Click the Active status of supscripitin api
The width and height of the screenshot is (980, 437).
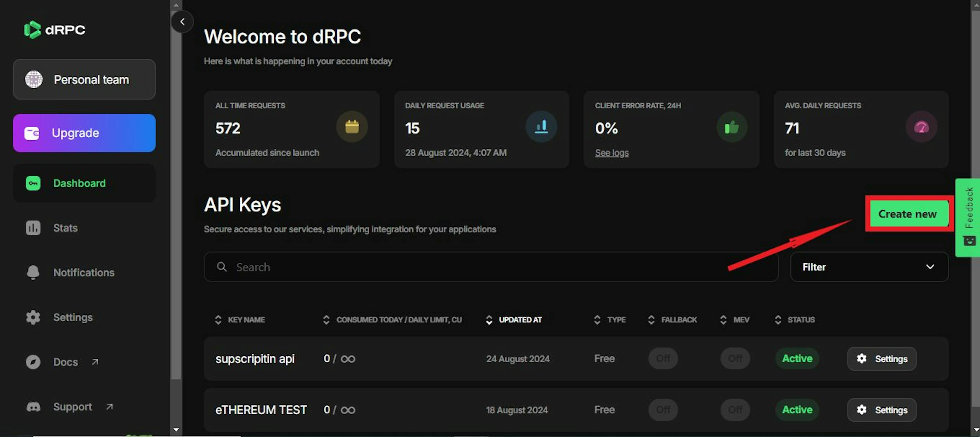coord(797,358)
